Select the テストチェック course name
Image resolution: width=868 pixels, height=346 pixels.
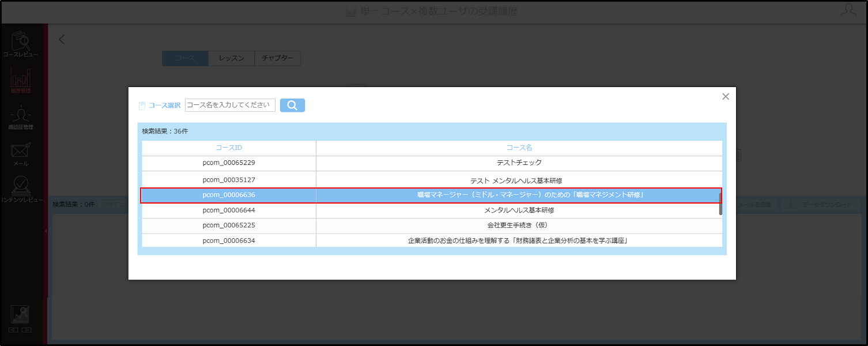[x=519, y=163]
